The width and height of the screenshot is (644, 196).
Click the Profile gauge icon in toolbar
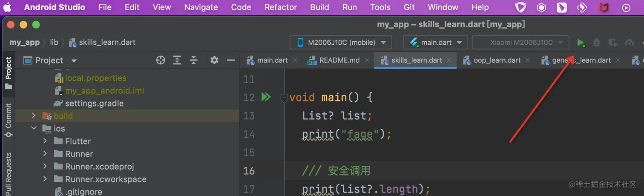click(629, 43)
